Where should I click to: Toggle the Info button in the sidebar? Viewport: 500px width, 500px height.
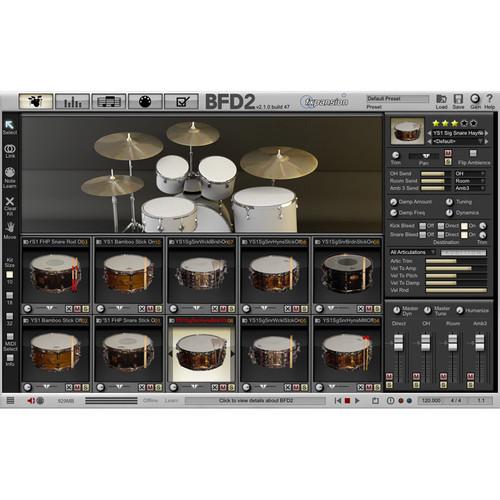10,358
